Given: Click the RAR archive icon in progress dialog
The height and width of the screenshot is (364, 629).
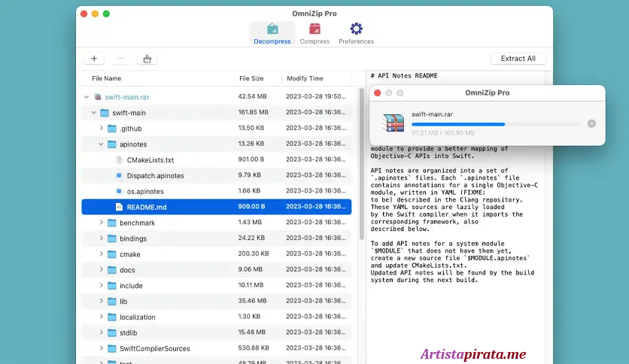Looking at the screenshot, I should pyautogui.click(x=393, y=123).
